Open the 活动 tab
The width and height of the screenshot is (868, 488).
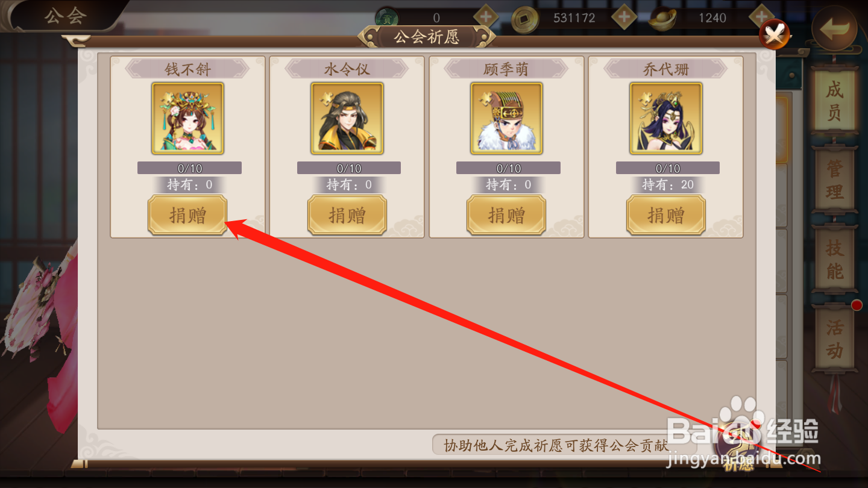click(835, 339)
